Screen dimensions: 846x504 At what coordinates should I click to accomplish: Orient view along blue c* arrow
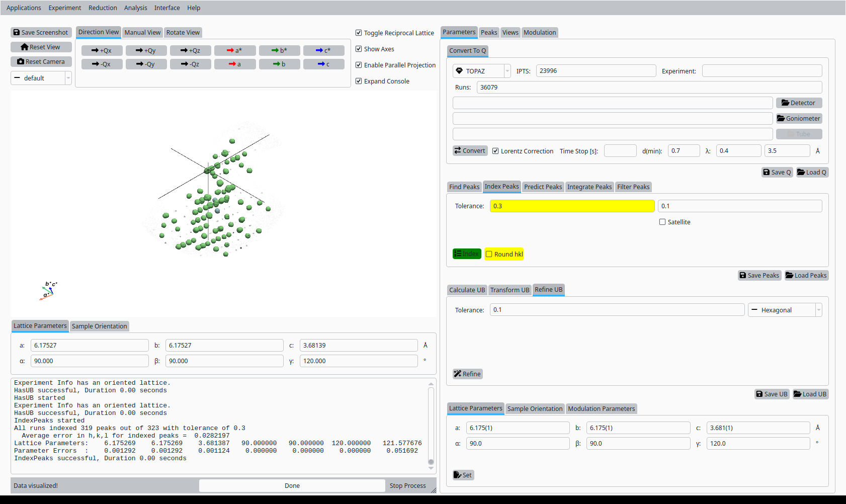(x=323, y=51)
